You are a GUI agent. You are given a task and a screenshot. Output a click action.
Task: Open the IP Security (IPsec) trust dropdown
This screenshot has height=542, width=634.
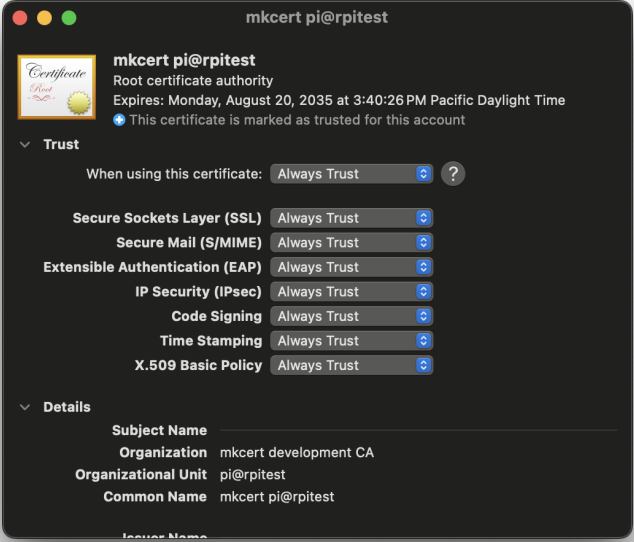pyautogui.click(x=352, y=292)
